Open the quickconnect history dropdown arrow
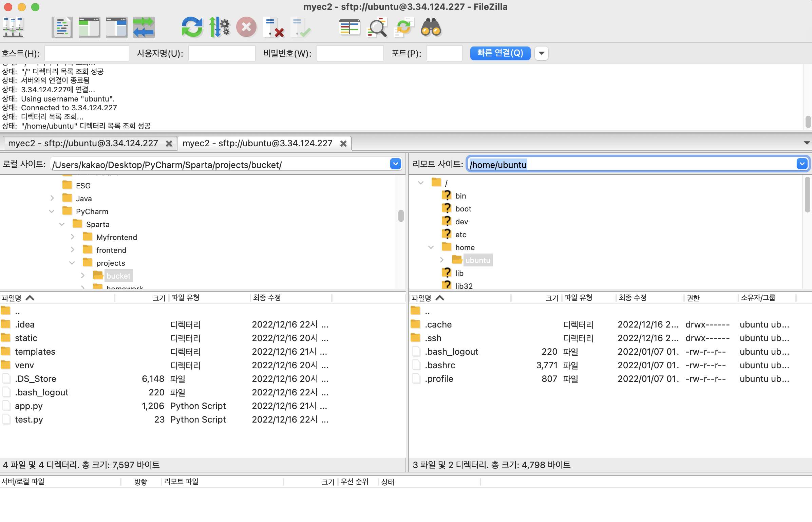812x522 pixels. [x=542, y=53]
